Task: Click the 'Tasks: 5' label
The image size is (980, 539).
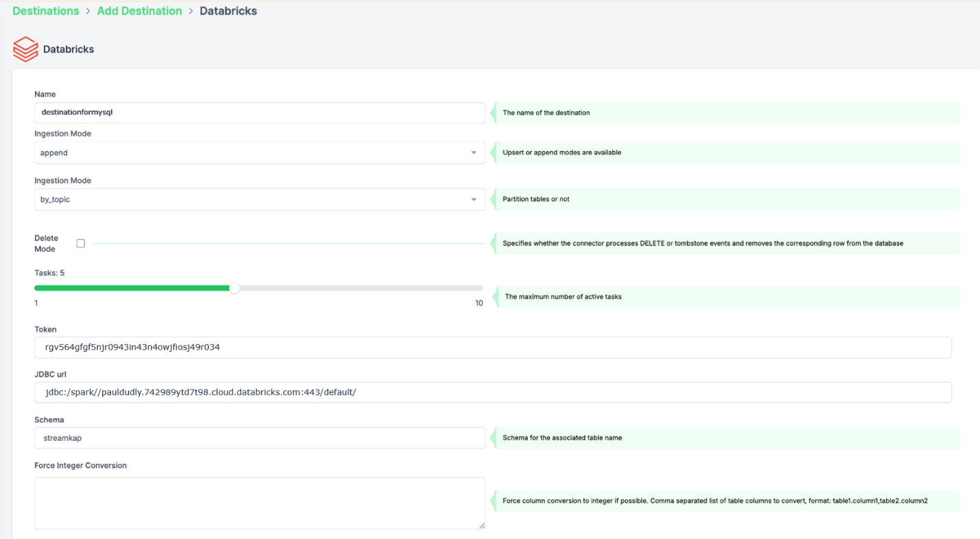Action: [x=49, y=273]
